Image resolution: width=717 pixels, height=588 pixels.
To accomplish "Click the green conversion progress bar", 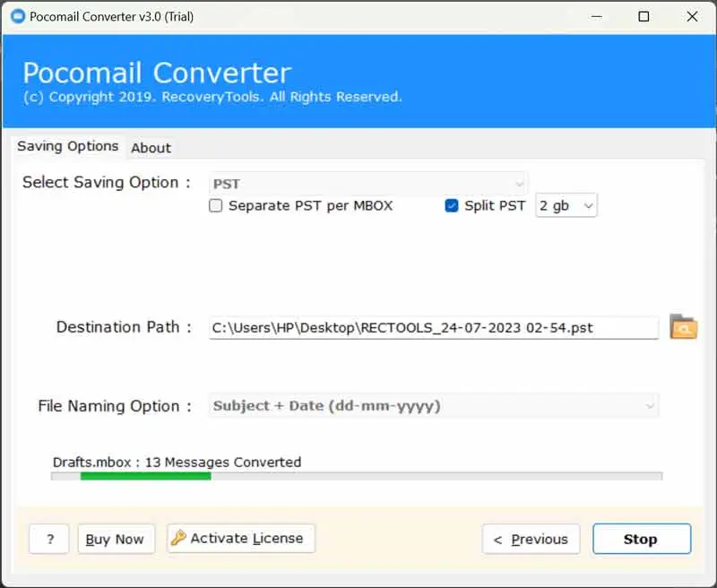I will [145, 477].
